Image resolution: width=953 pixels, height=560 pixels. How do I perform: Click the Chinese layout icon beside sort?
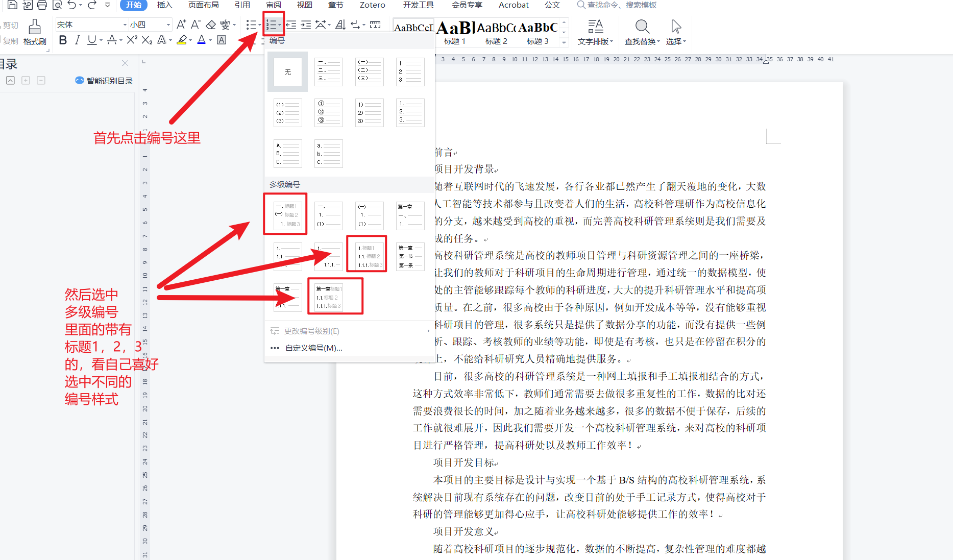(x=321, y=25)
